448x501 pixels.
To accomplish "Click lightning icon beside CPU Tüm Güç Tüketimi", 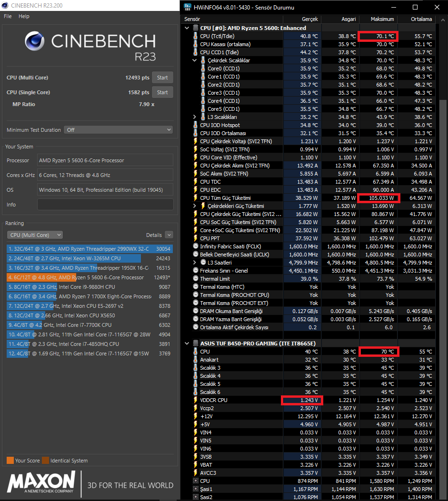I will [195, 198].
